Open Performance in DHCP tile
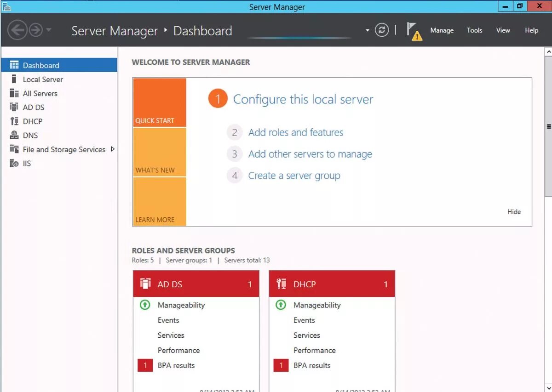Screen dimensions: 552x392 (x=315, y=350)
